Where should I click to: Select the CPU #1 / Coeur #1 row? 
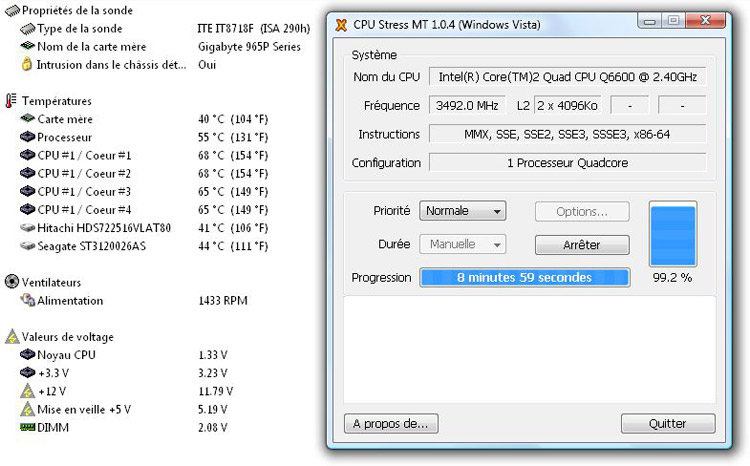(85, 155)
